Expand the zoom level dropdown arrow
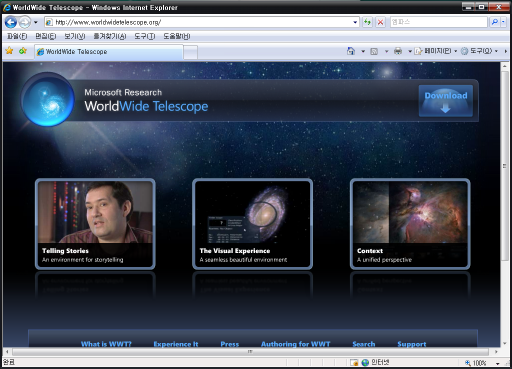Viewport: 512px width, 369px height. (498, 363)
